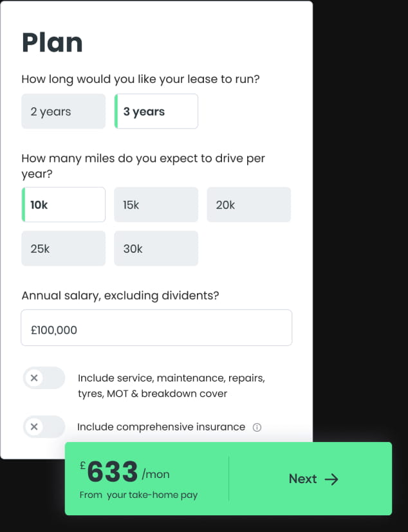
Task: Select the 2 years lease option
Action: coord(63,111)
